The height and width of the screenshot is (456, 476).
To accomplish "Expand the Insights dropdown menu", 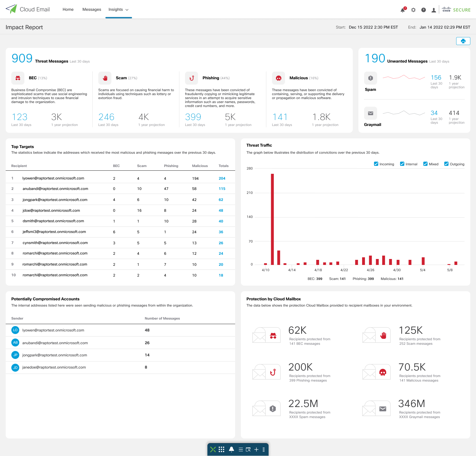I will 118,10.
